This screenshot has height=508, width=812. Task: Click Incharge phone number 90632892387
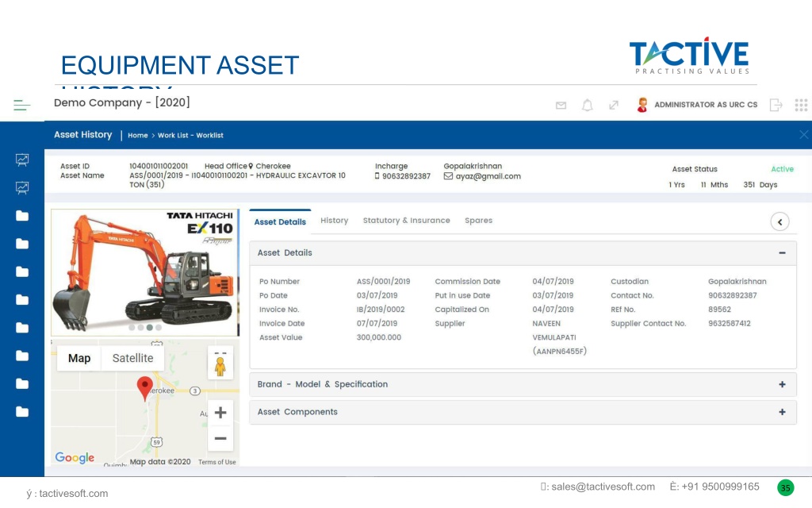407,176
